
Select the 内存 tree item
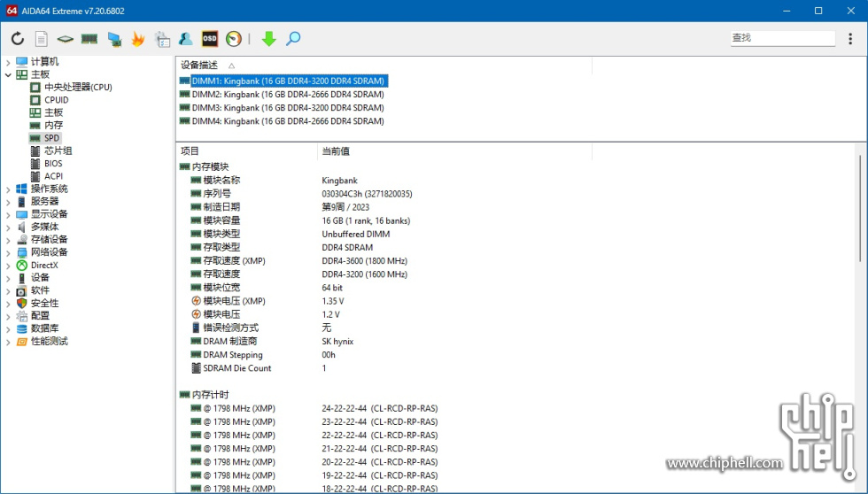[x=54, y=125]
